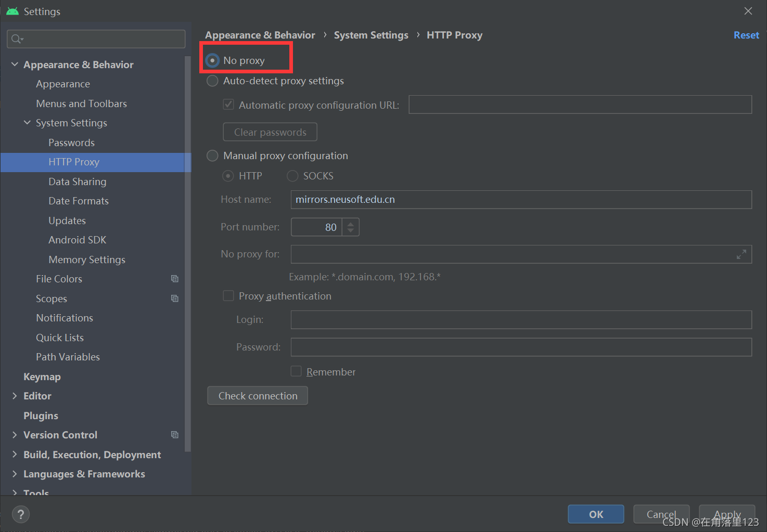Switch proxy type to SOCKS

click(x=292, y=176)
